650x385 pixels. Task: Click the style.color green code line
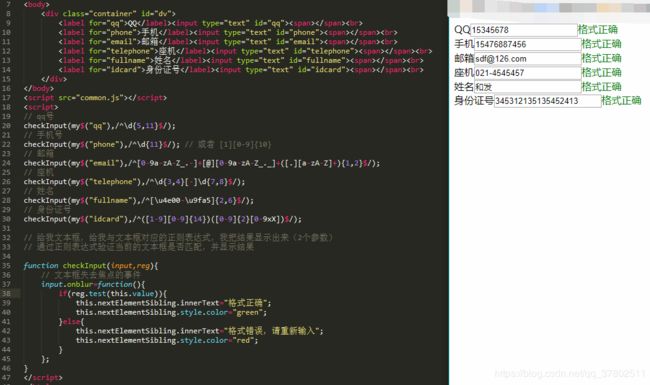tap(171, 312)
